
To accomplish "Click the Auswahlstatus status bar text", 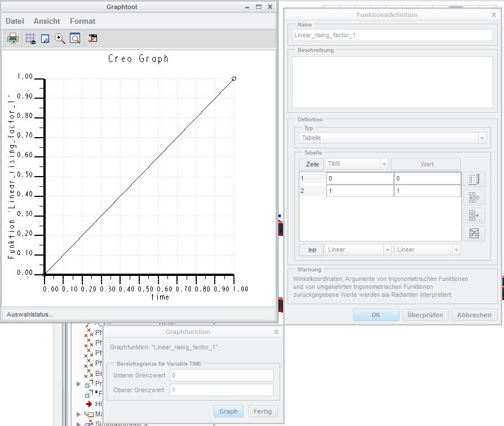I will click(30, 314).
